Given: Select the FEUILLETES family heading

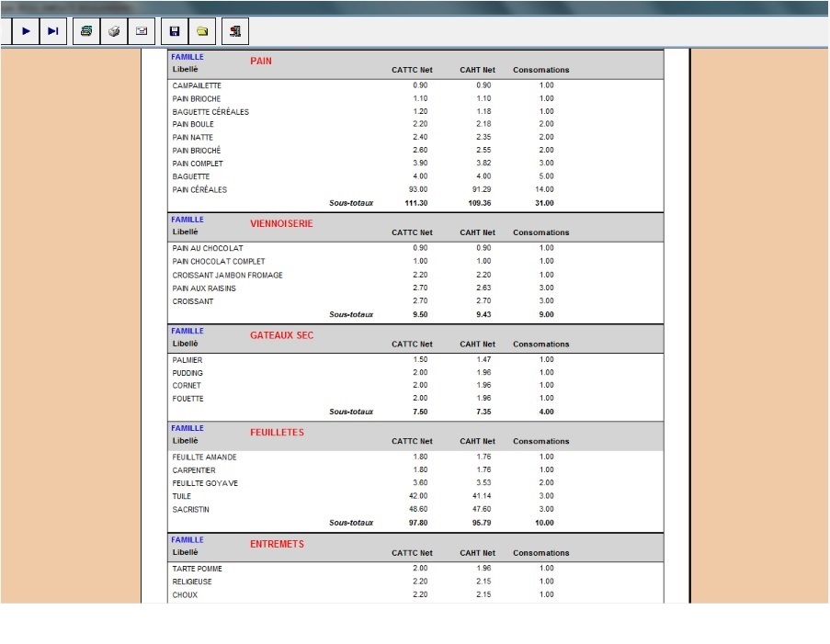Looking at the screenshot, I should (x=277, y=433).
